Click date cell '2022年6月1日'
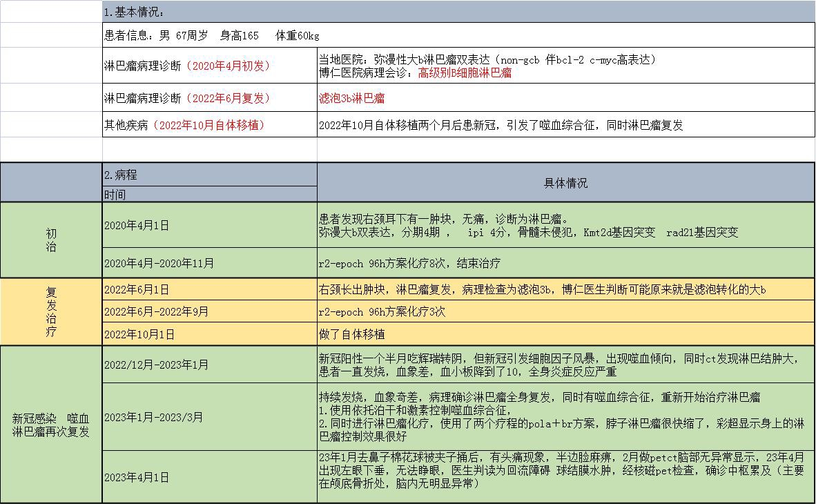Viewport: 816px width, 504px height. 210,289
